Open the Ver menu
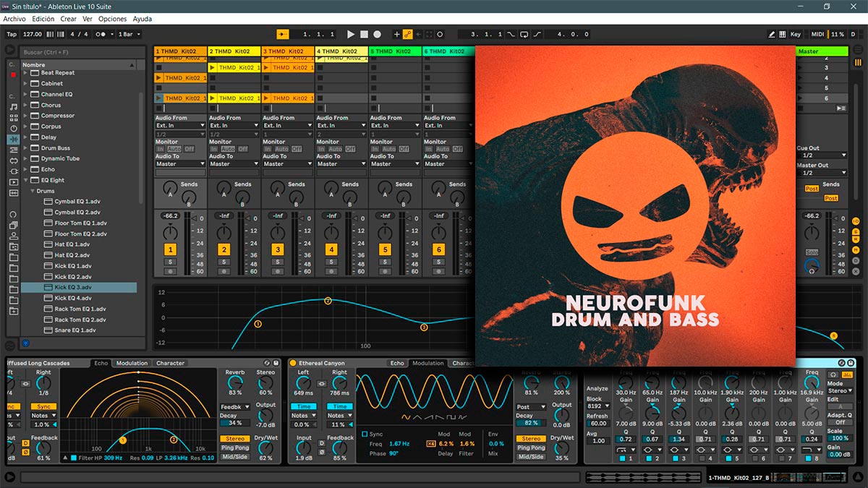This screenshot has height=488, width=868. point(88,19)
